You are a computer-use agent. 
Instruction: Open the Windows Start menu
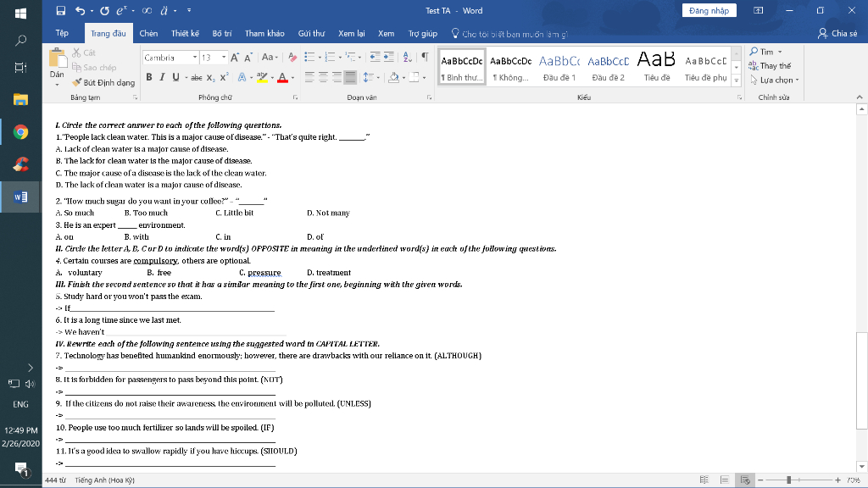click(x=20, y=12)
